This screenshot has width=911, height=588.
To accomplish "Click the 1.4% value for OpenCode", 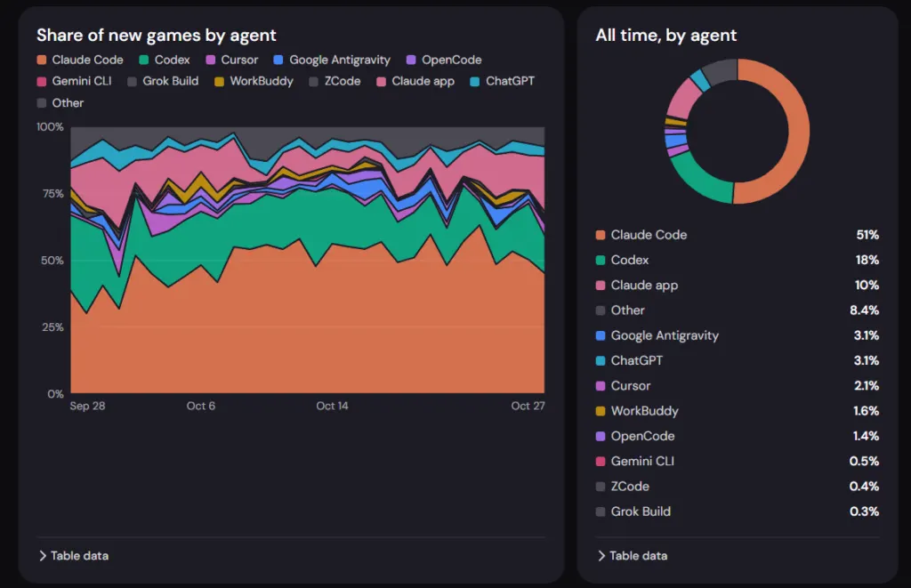I will tap(867, 437).
